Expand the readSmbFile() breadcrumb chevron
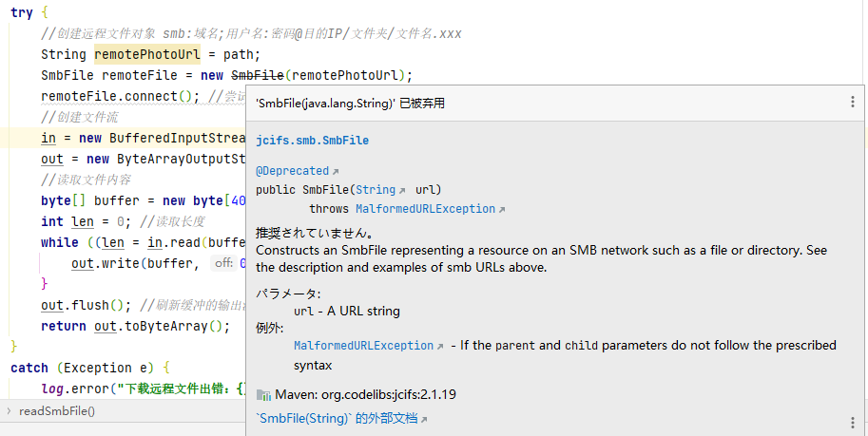This screenshot has height=436, width=868. [x=9, y=411]
